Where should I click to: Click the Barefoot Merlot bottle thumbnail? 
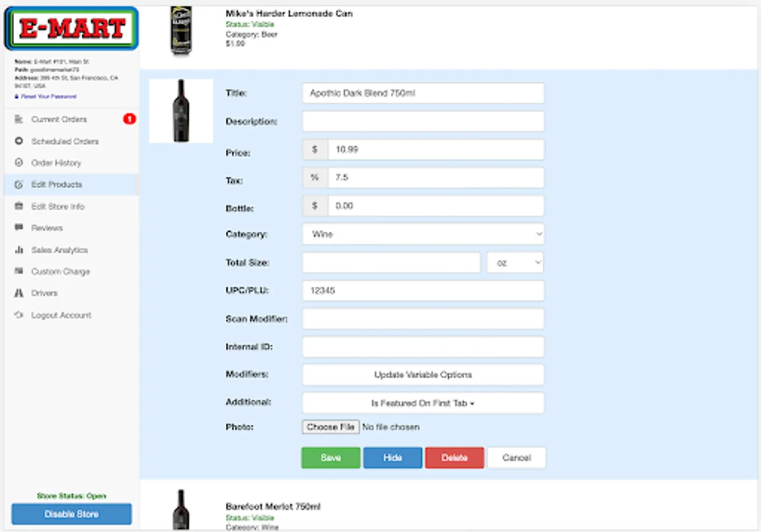click(181, 510)
